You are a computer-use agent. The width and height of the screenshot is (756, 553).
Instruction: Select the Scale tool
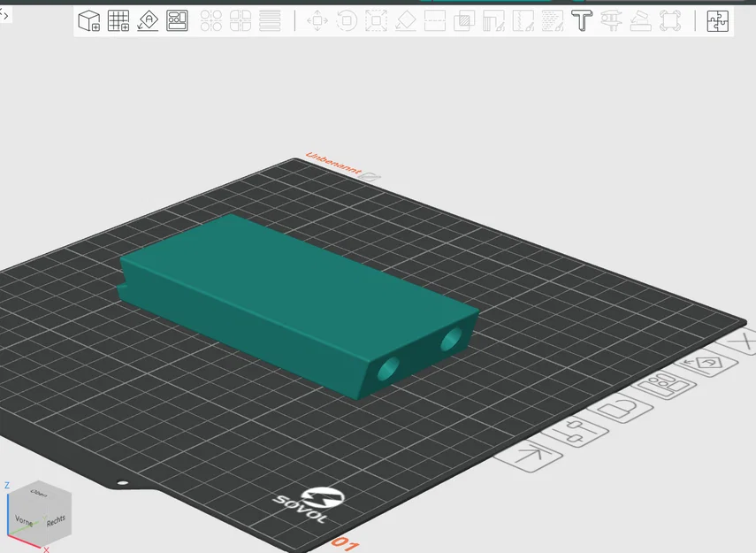click(376, 20)
